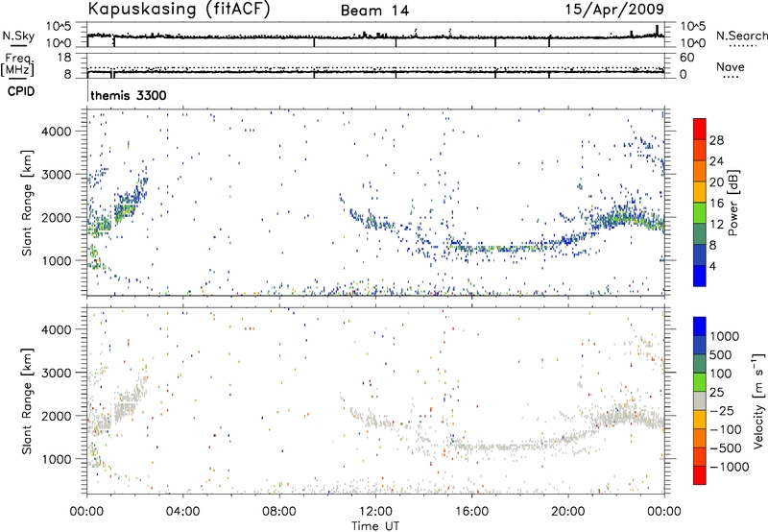
Task: Click the date 15/Apr/2009
Action: pyautogui.click(x=614, y=10)
